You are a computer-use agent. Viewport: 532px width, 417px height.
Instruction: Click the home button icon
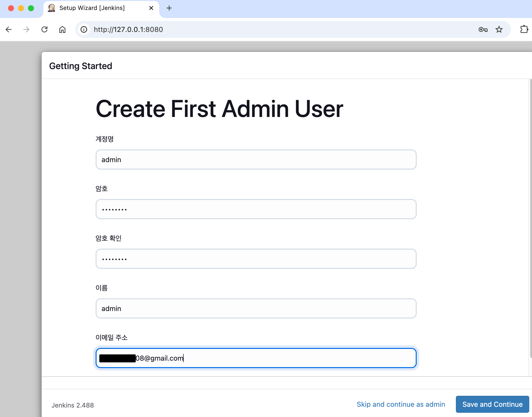point(62,29)
